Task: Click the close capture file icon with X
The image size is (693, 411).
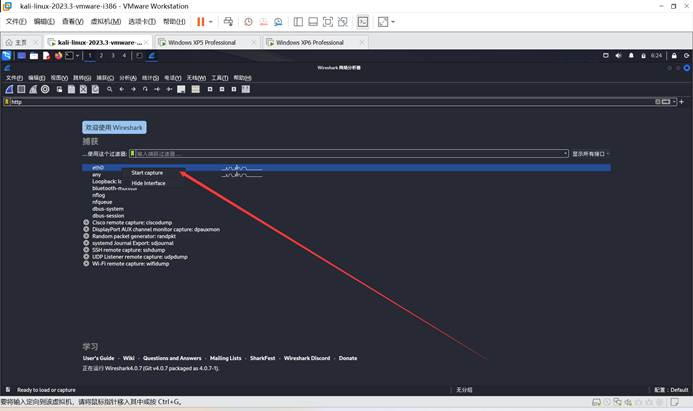Action: click(83, 89)
